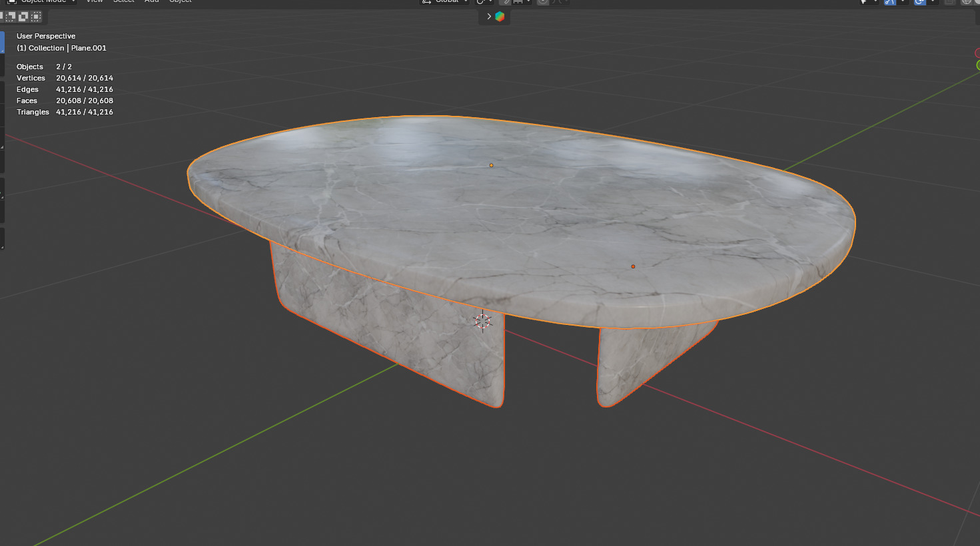
Task: Choose the Invert selection mode icon
Action: pyautogui.click(x=23, y=16)
